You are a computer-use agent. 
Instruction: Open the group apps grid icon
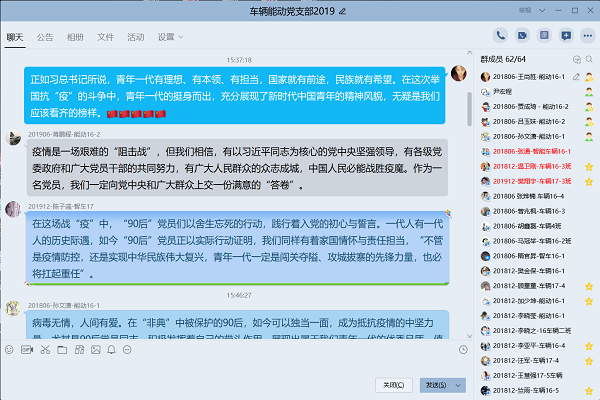[79, 349]
